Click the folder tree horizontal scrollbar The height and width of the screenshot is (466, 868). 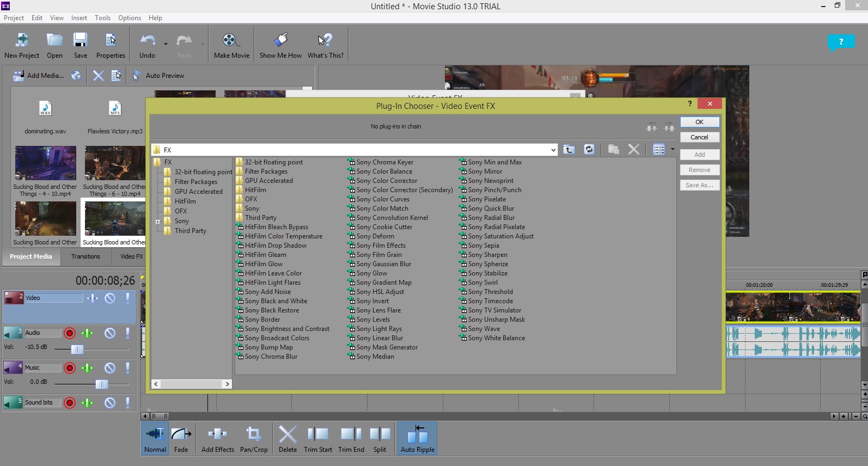click(x=192, y=384)
